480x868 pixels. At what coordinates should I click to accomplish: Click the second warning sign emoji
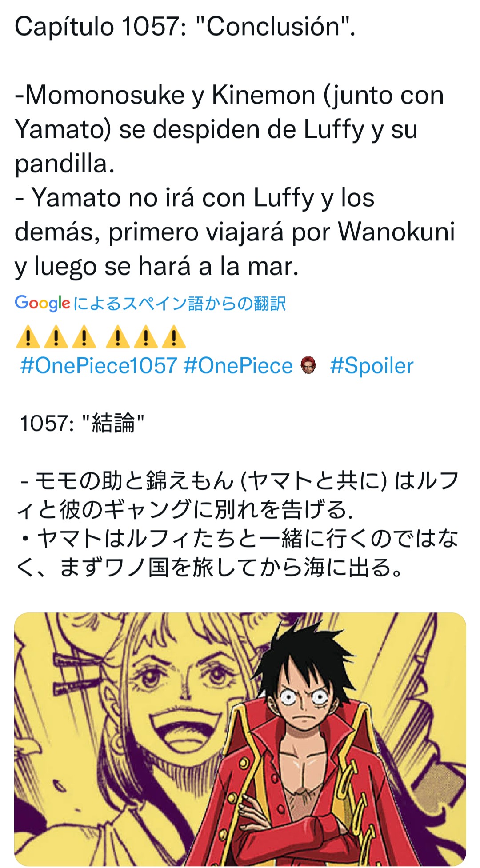[56, 336]
